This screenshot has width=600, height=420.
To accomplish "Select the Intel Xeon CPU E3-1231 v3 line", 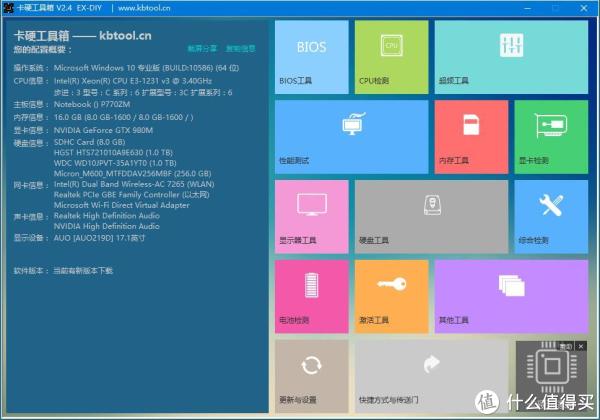I will tap(133, 81).
